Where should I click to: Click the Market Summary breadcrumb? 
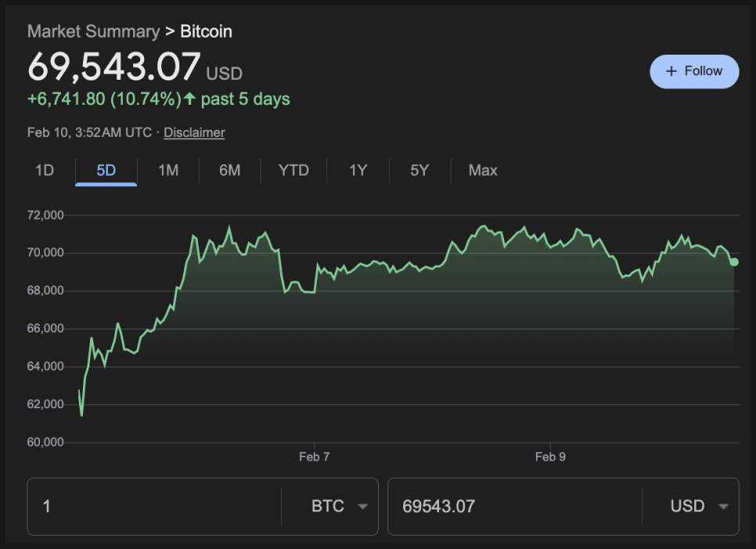tap(93, 31)
